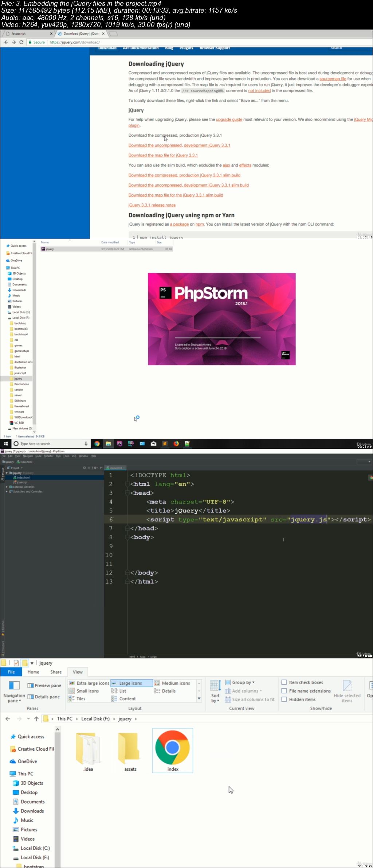373x868 pixels.
Task: Open the Code menu in PhpStorm
Action: tap(38, 456)
